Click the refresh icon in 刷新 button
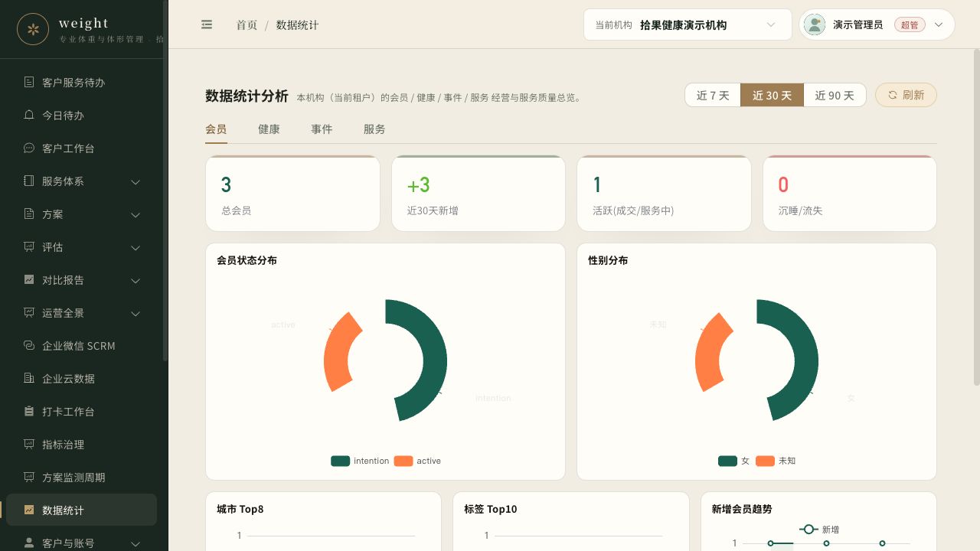This screenshot has width=980, height=551. (892, 95)
